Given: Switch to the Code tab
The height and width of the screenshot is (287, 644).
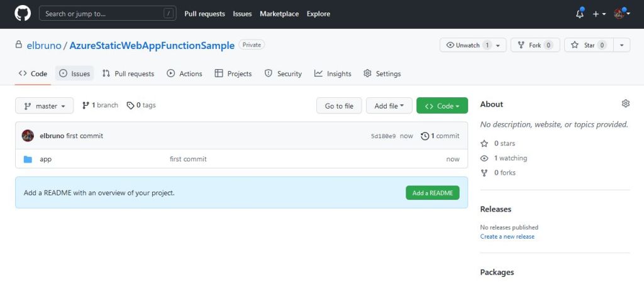Looking at the screenshot, I should tap(33, 74).
